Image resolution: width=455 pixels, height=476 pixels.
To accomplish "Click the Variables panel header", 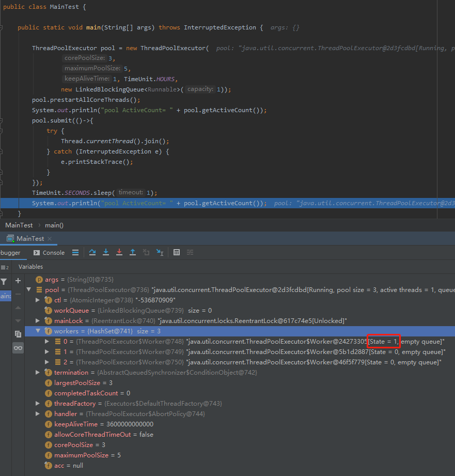I will [30, 267].
